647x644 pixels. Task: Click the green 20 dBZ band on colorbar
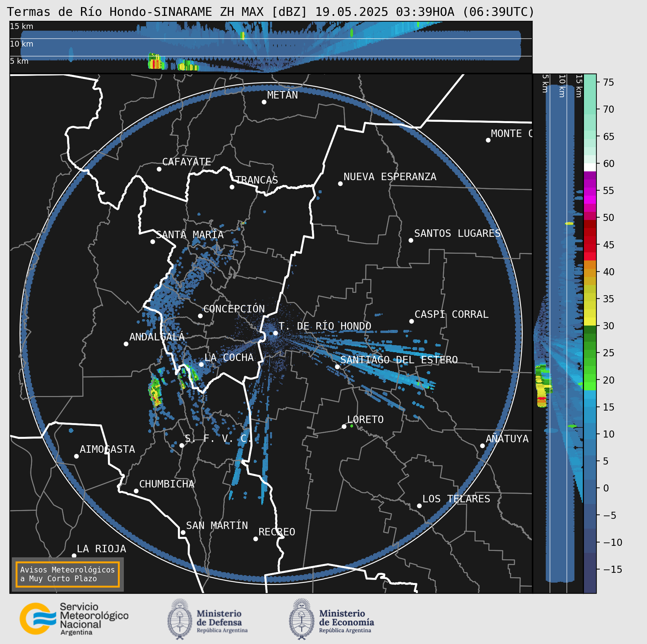[x=590, y=378]
